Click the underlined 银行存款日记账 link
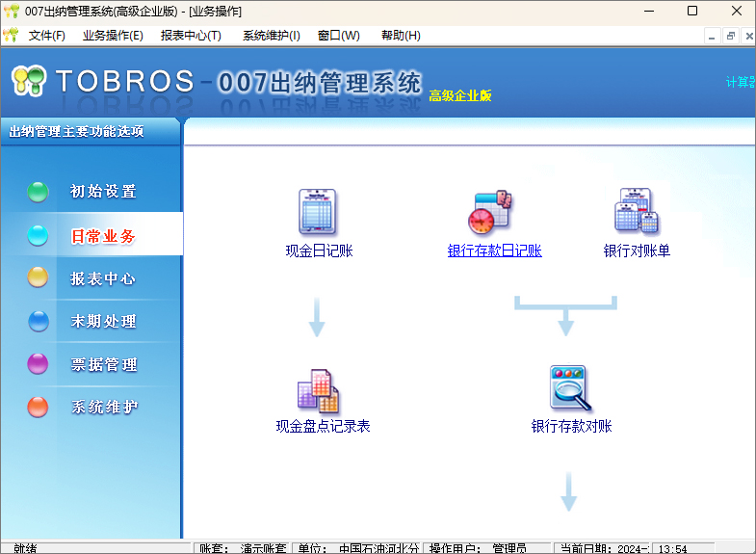Viewport: 756px width, 554px height. tap(495, 251)
